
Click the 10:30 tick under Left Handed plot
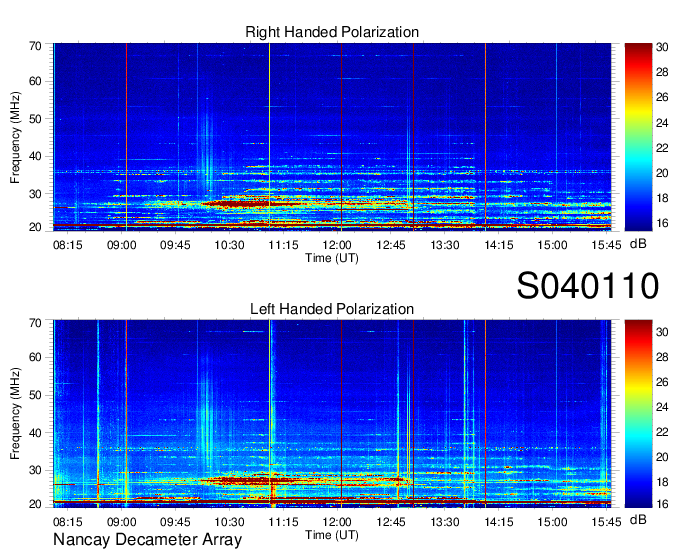coord(229,522)
